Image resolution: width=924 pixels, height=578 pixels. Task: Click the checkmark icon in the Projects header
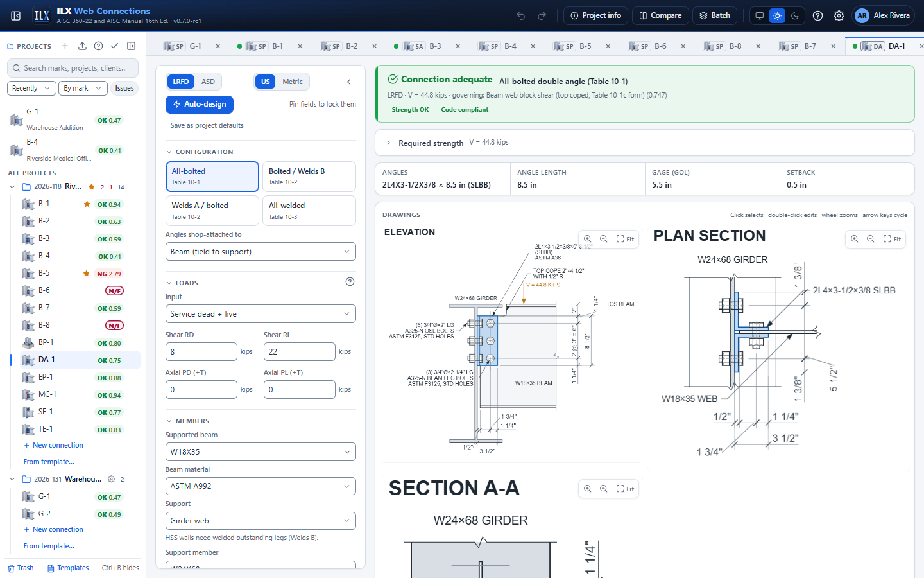click(114, 46)
